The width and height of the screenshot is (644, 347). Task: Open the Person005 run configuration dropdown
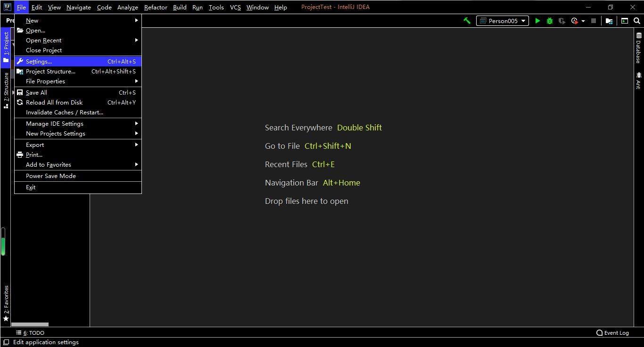pyautogui.click(x=503, y=21)
